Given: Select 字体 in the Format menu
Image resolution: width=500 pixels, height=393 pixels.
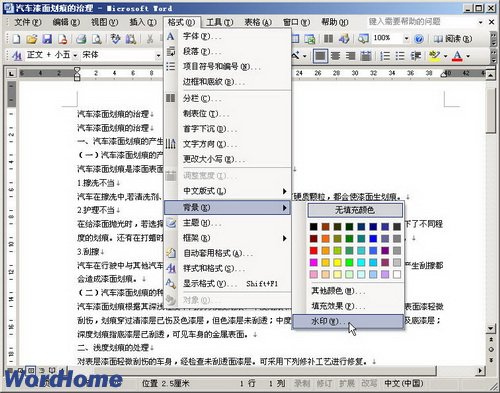Looking at the screenshot, I should tap(227, 36).
